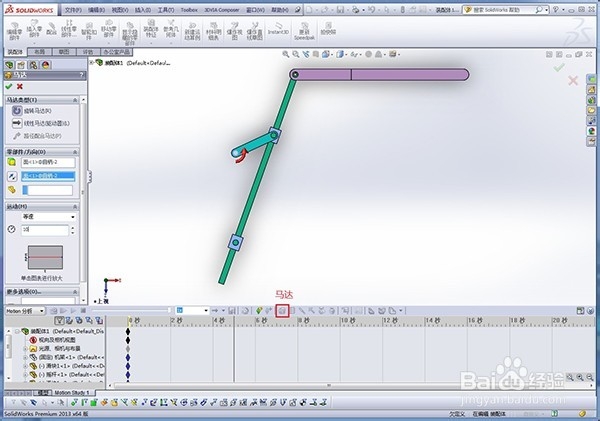Collapse the 零部件/方向 section
This screenshot has height=421, width=600.
[x=75, y=152]
